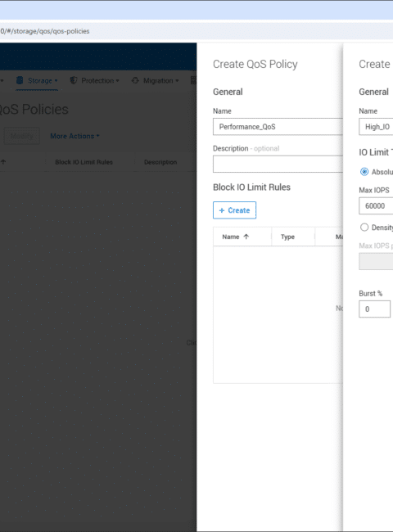Click the Name sort arrow icon
This screenshot has height=532, width=393.
246,237
